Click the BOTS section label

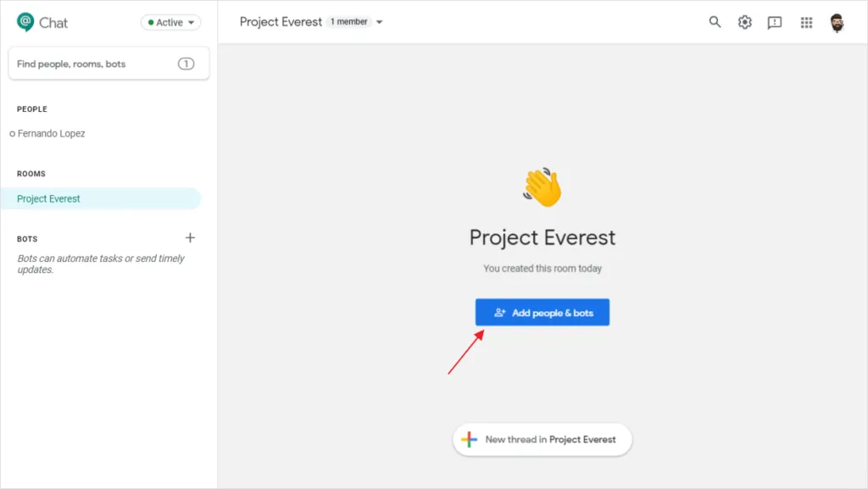click(x=27, y=239)
